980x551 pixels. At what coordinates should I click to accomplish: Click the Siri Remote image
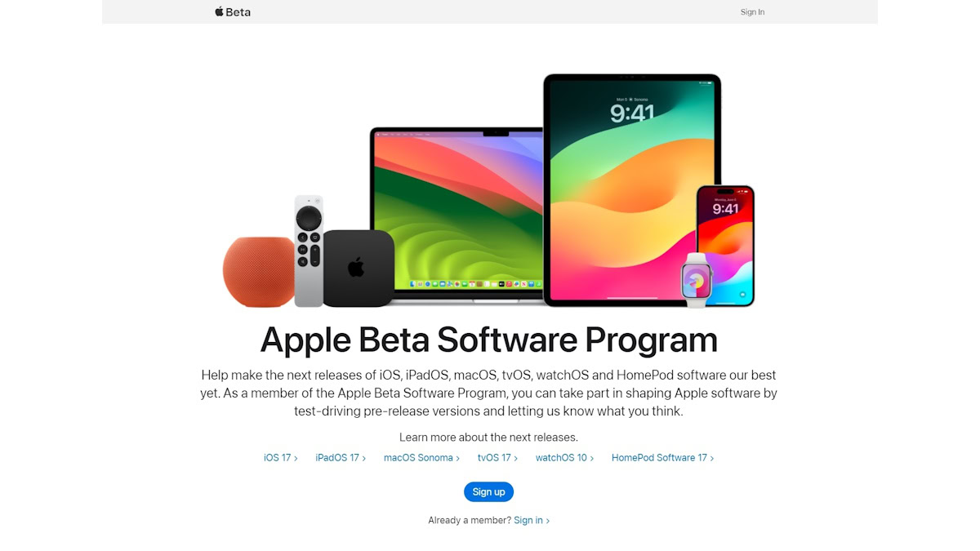point(309,251)
